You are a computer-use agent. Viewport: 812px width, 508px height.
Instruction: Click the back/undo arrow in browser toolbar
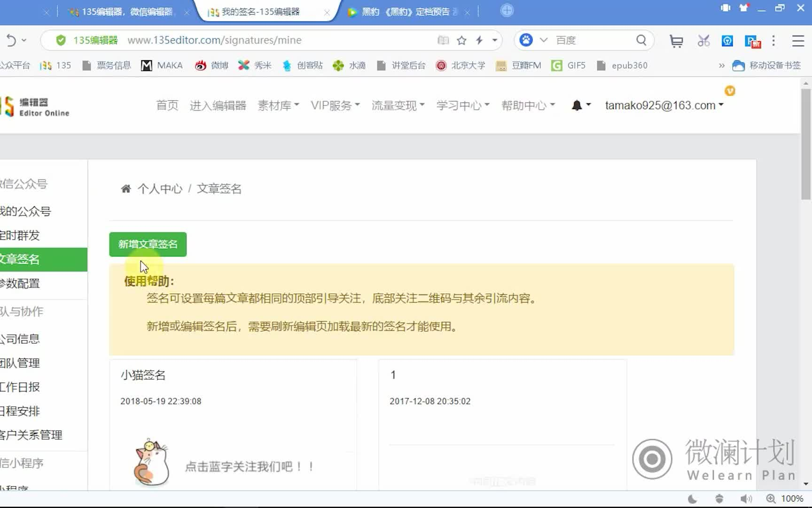point(11,40)
